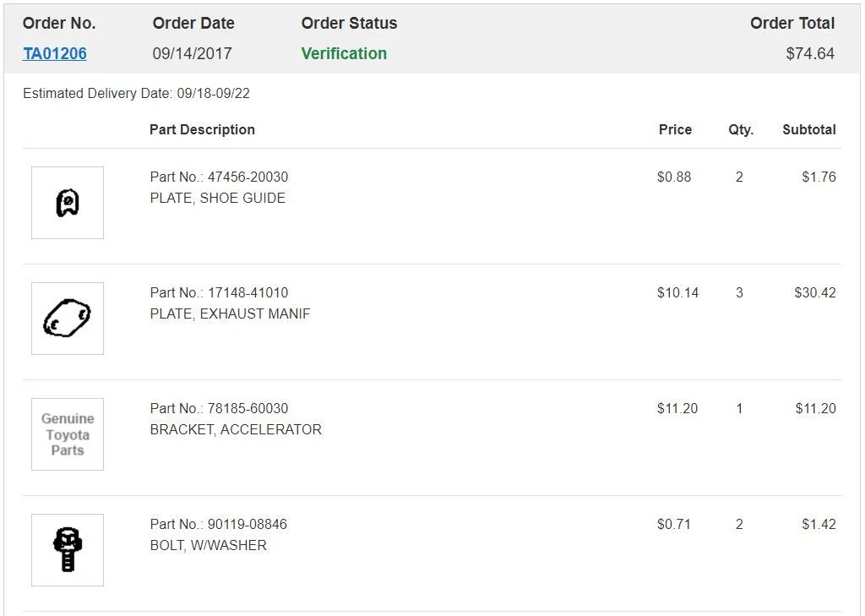Viewport: 865px width, 616px height.
Task: Click the exhaust manifold plate thumbnail
Action: click(x=68, y=319)
